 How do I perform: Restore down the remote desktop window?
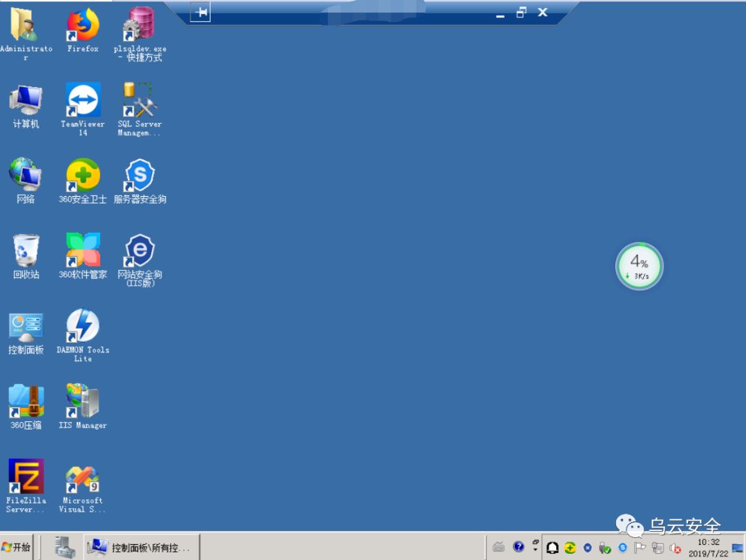coord(522,13)
